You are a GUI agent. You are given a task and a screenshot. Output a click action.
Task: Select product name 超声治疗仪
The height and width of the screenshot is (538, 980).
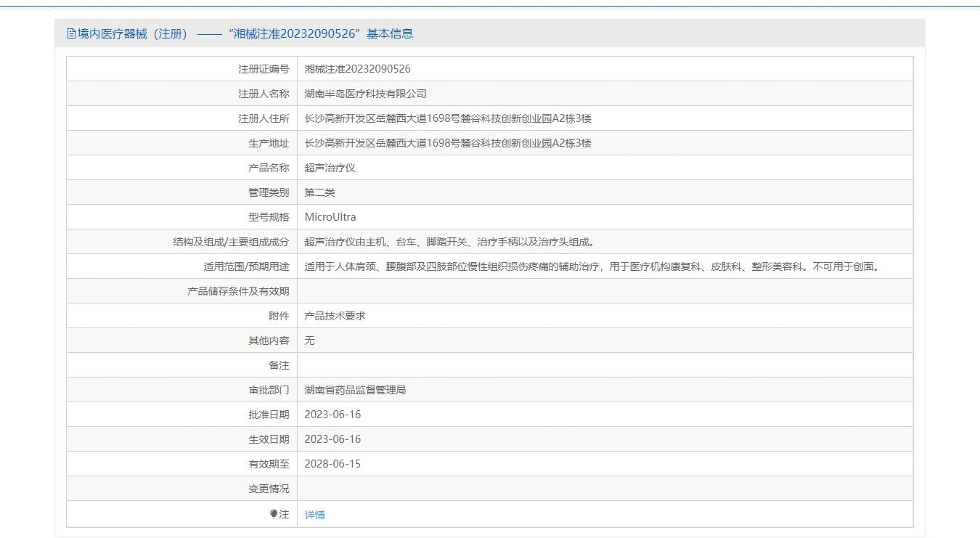point(330,168)
